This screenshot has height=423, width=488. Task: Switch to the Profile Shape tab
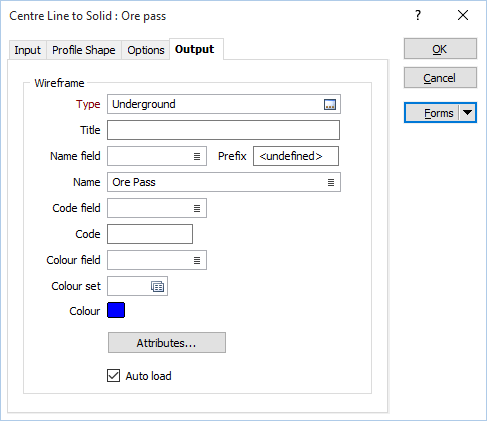coord(84,50)
